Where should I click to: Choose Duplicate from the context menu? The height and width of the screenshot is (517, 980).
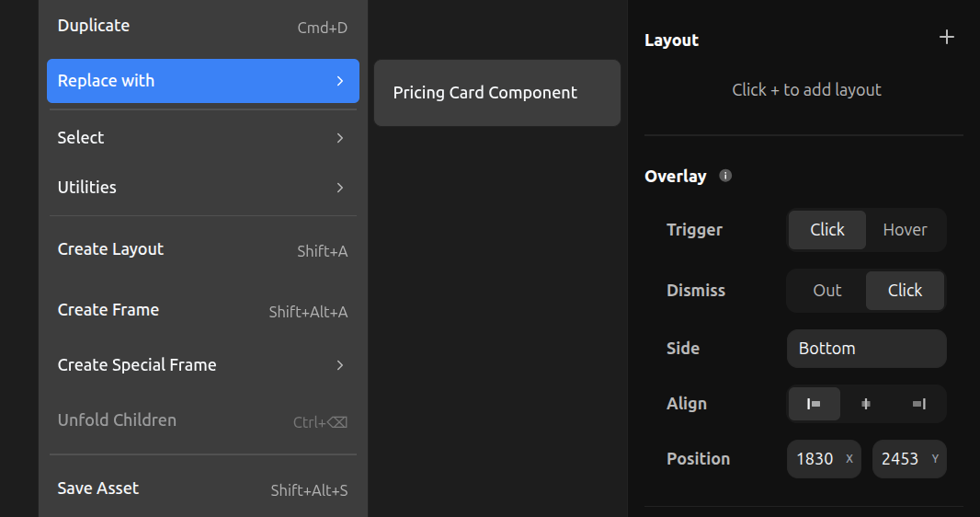[202, 26]
